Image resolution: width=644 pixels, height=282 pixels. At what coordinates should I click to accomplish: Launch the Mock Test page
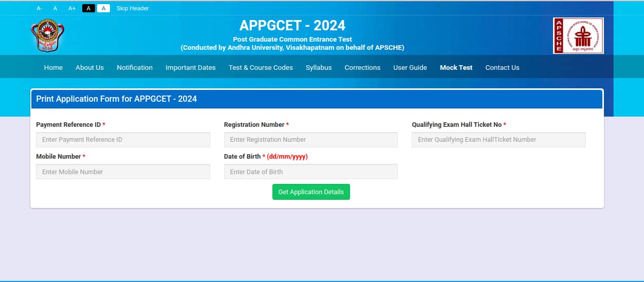pyautogui.click(x=456, y=67)
